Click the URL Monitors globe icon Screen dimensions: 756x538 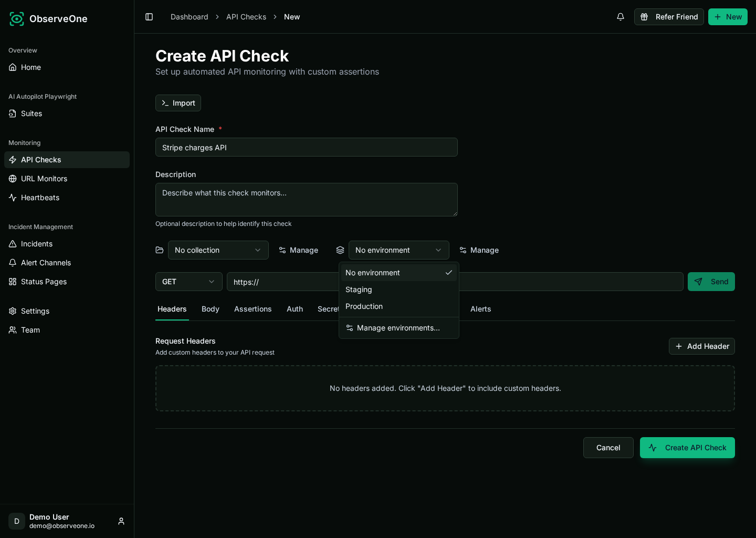[x=13, y=179]
